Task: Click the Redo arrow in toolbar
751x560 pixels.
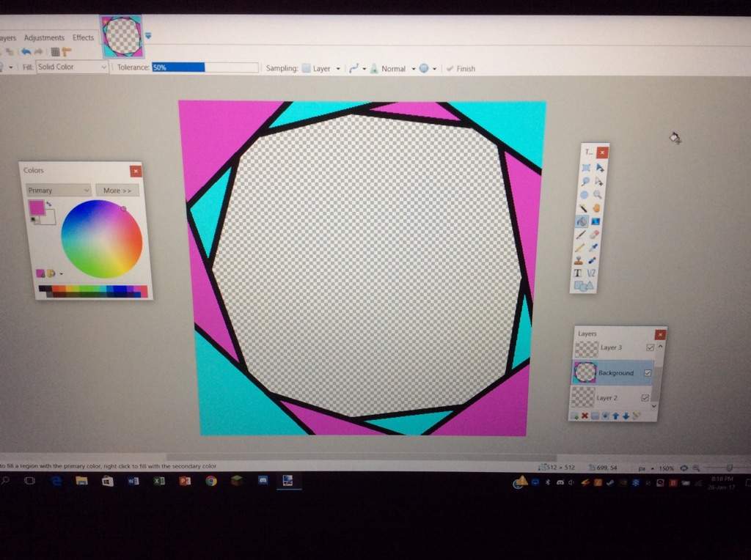Action: [x=40, y=52]
